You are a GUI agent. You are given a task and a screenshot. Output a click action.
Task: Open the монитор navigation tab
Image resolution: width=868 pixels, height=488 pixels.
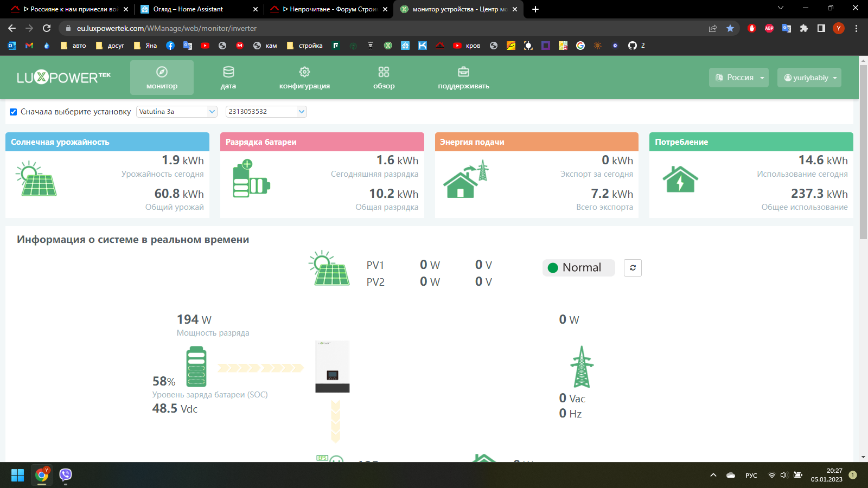[162, 78]
